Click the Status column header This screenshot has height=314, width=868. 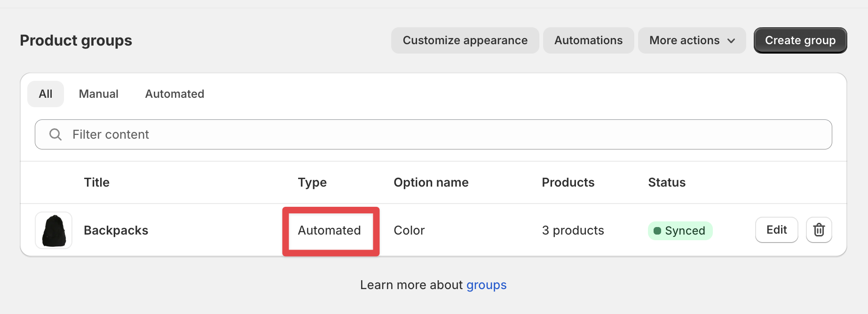click(x=667, y=182)
